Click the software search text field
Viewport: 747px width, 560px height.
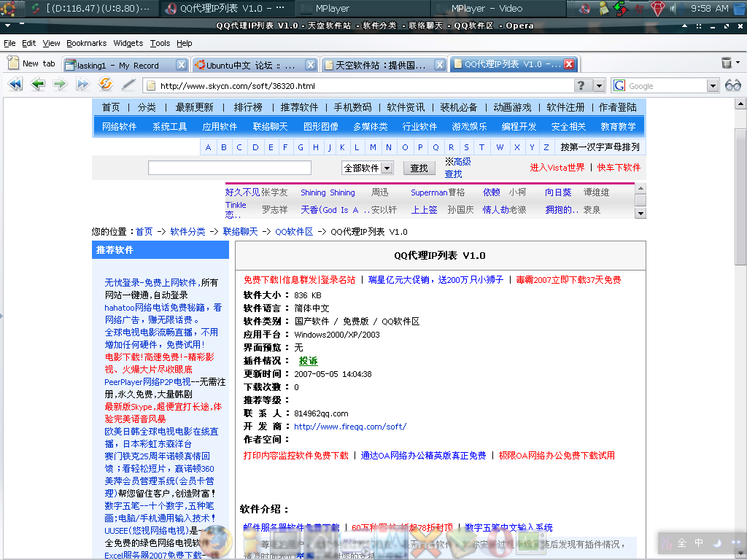[230, 168]
